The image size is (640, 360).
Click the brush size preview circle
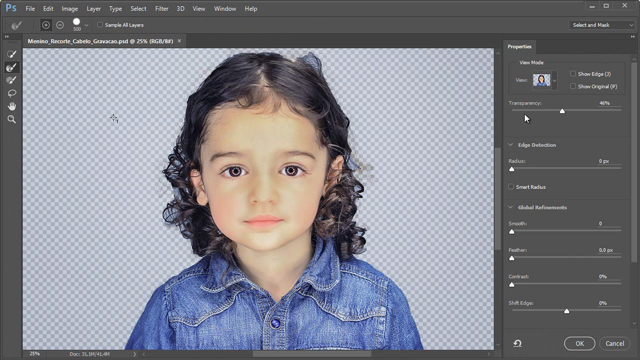pyautogui.click(x=76, y=22)
